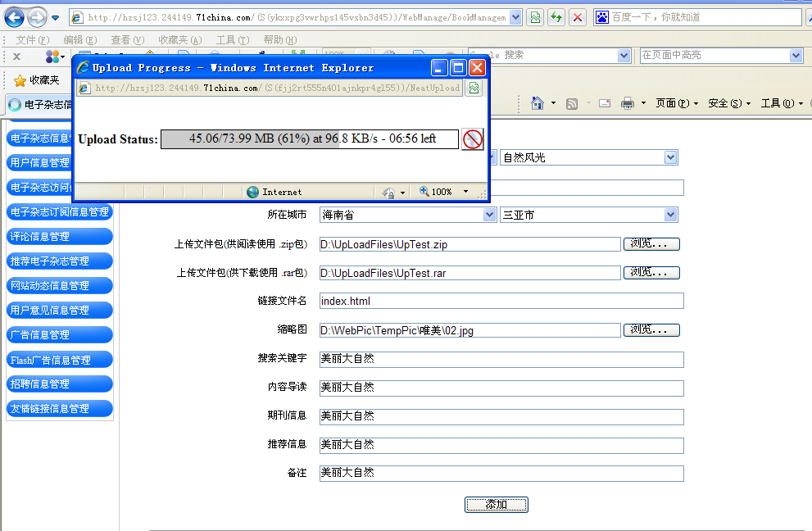Open 用户信息管理 in sidebar
The image size is (812, 531).
[x=40, y=163]
